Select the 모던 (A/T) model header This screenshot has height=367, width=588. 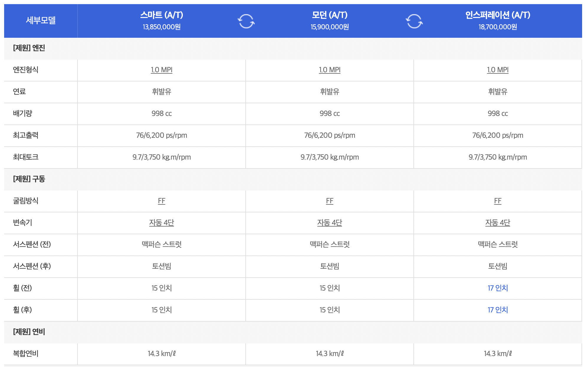330,15
